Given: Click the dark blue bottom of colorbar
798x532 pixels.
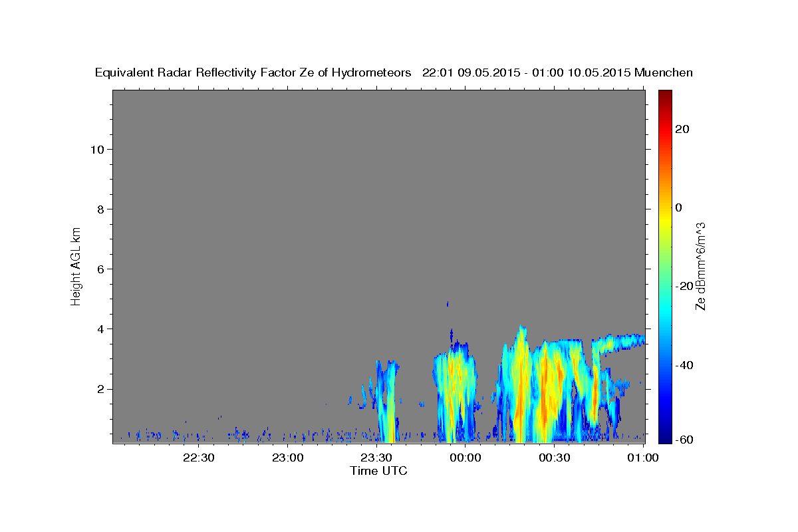Looking at the screenshot, I should click(664, 437).
